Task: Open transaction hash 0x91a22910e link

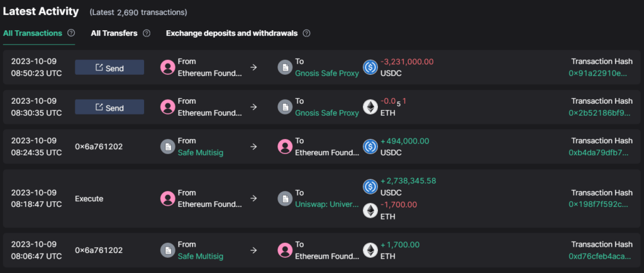Action: pyautogui.click(x=598, y=73)
